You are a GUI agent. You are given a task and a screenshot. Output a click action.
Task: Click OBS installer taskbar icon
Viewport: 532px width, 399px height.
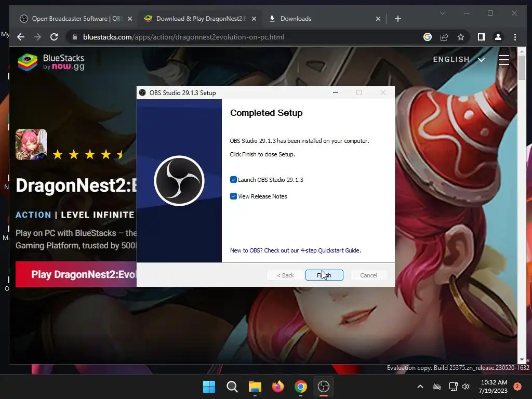click(x=324, y=387)
